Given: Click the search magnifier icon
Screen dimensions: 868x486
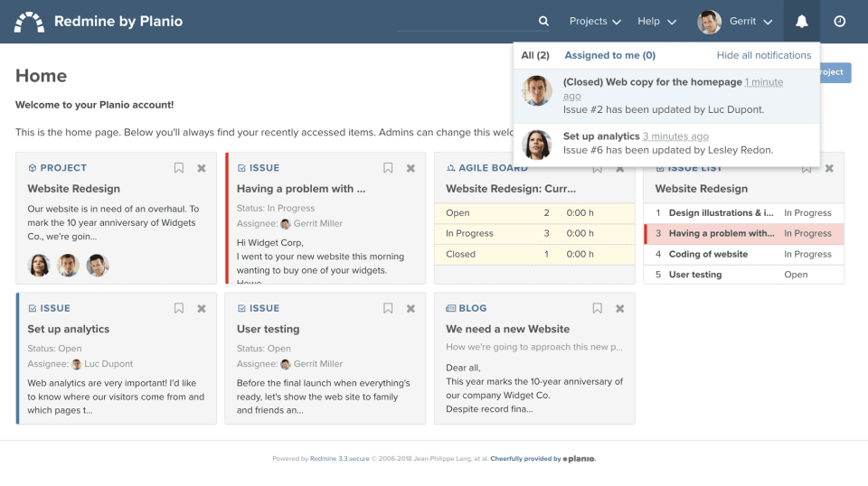Looking at the screenshot, I should coord(543,22).
